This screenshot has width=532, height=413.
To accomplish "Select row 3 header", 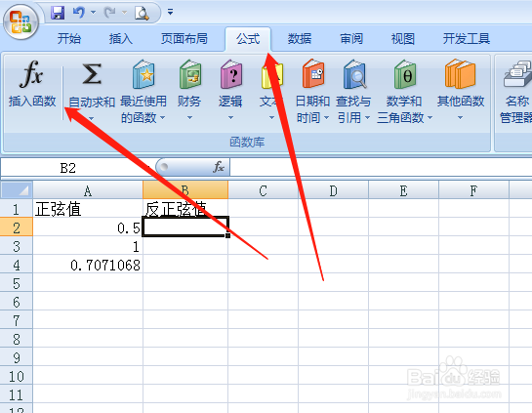I will point(17,246).
